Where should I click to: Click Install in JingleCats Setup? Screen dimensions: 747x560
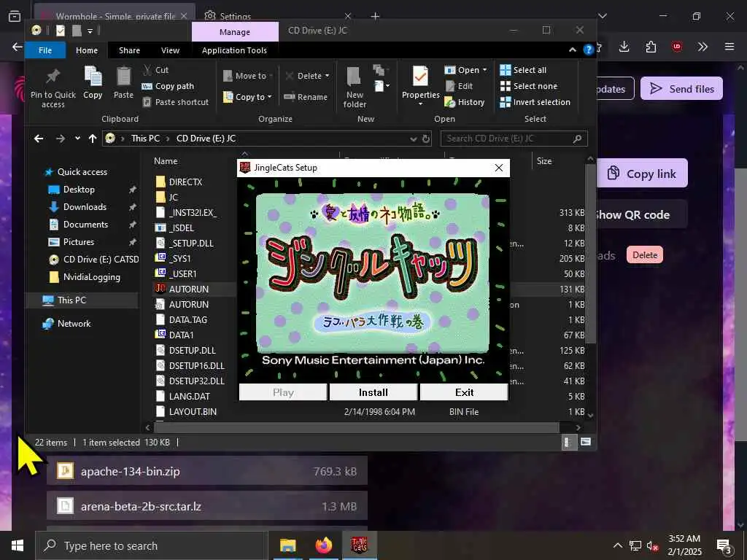coord(373,392)
